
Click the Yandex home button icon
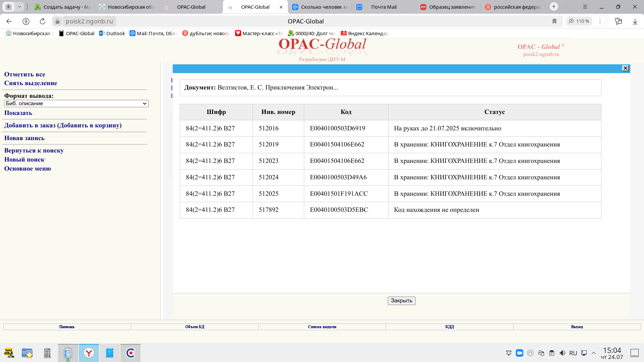[26, 21]
